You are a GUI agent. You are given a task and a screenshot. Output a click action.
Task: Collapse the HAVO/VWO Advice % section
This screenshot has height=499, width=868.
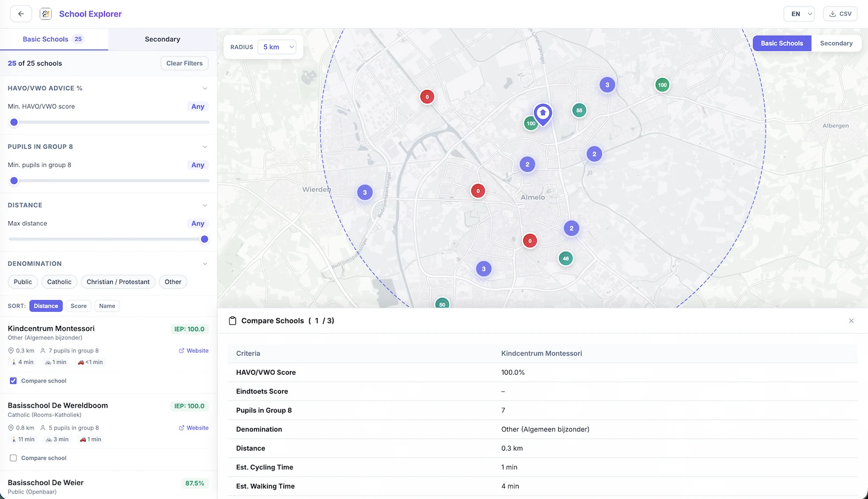pyautogui.click(x=205, y=88)
